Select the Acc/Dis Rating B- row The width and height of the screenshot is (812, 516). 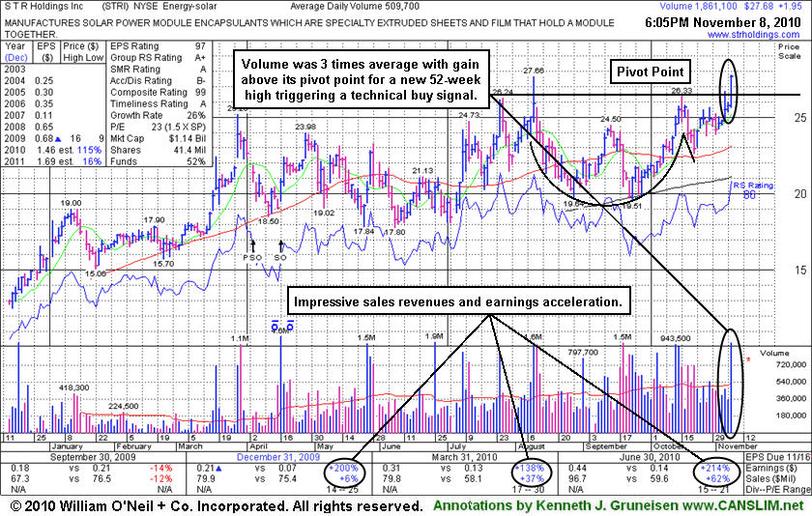(x=158, y=81)
